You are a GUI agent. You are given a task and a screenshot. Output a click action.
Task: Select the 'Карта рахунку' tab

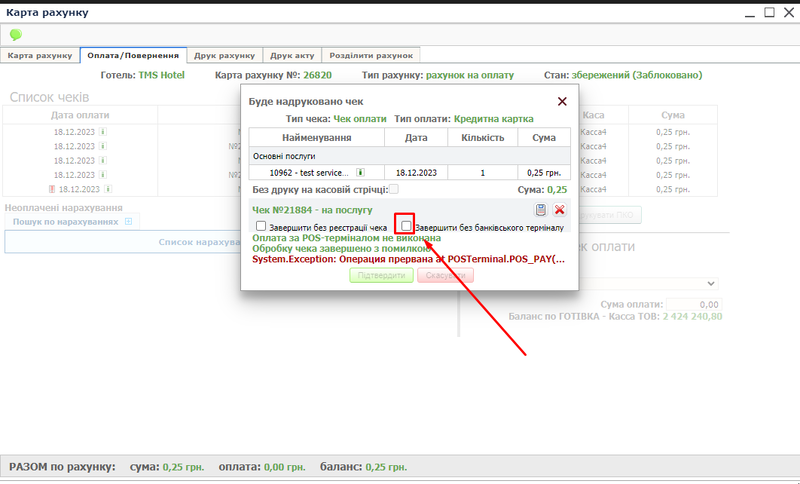coord(40,55)
